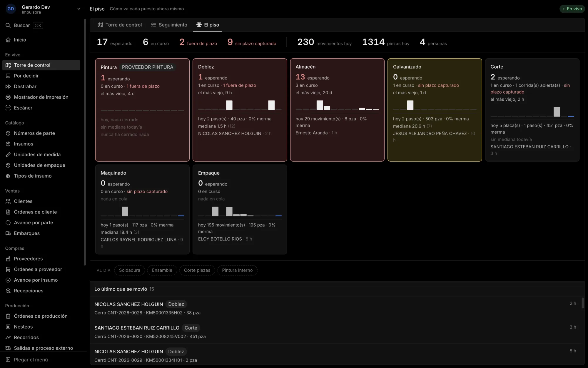Open the Recorridos icon under Producción
This screenshot has width=588, height=368.
click(x=8, y=337)
